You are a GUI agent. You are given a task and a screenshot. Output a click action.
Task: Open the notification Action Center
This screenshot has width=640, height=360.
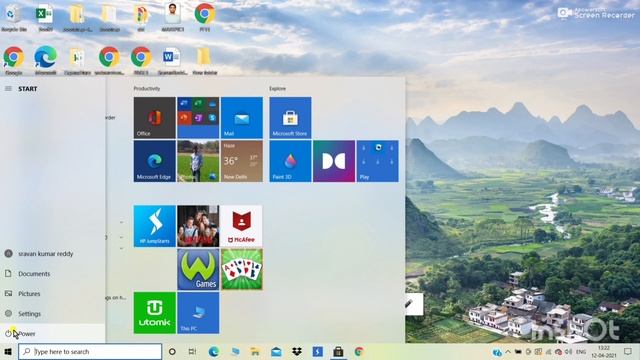[628, 351]
